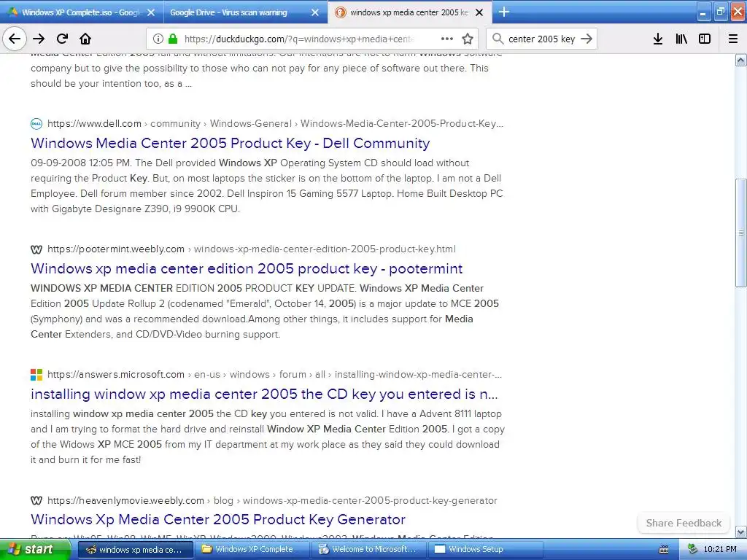Click Weebly favicon beside heavenlymovie result
Screen dimensions: 747x560
click(x=36, y=500)
